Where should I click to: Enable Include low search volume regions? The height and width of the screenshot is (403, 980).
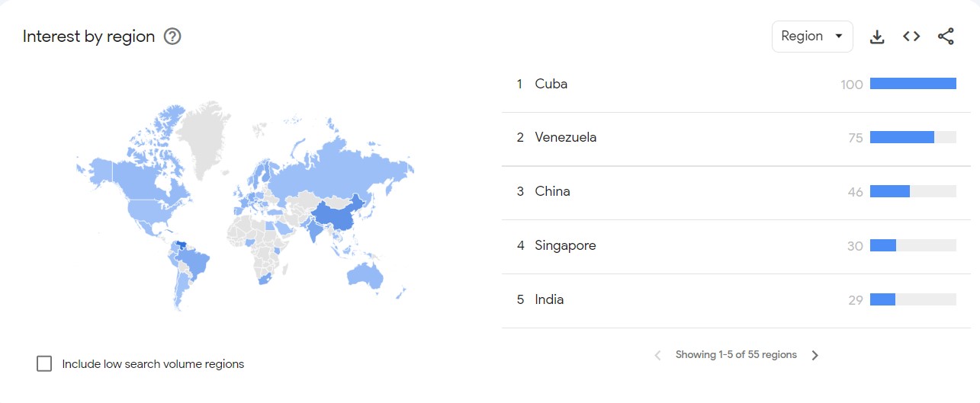pyautogui.click(x=44, y=364)
